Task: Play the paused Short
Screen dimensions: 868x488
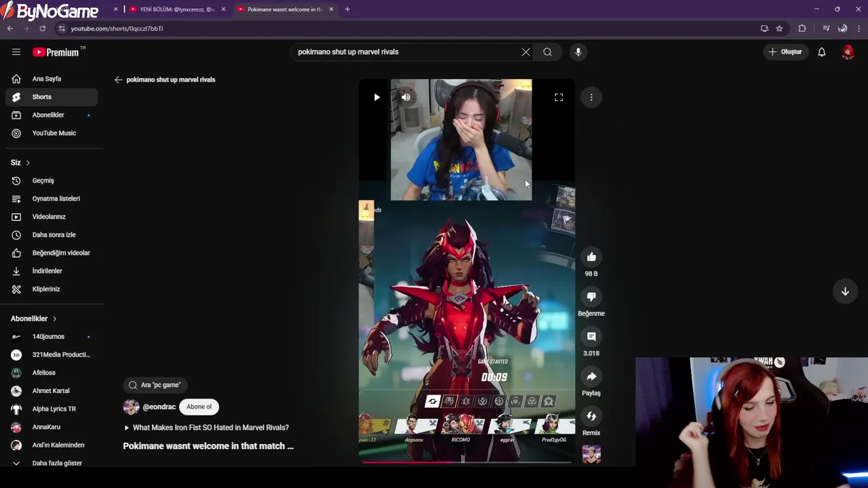Action: (376, 97)
